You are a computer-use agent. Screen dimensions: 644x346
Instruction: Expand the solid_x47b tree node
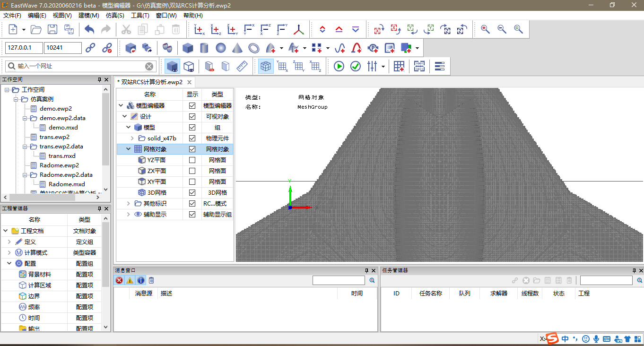tap(132, 138)
